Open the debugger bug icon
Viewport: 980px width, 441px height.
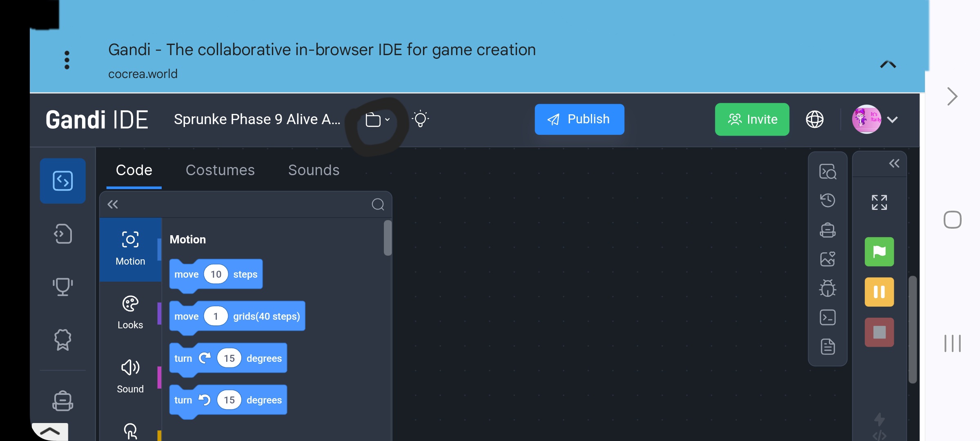coord(828,288)
